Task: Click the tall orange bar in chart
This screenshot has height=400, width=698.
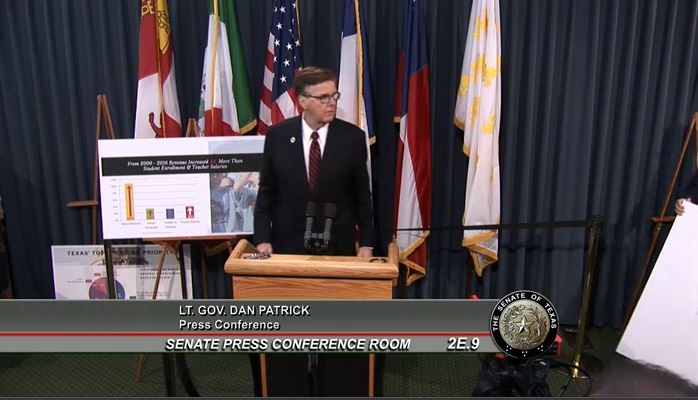Action: 130,202
